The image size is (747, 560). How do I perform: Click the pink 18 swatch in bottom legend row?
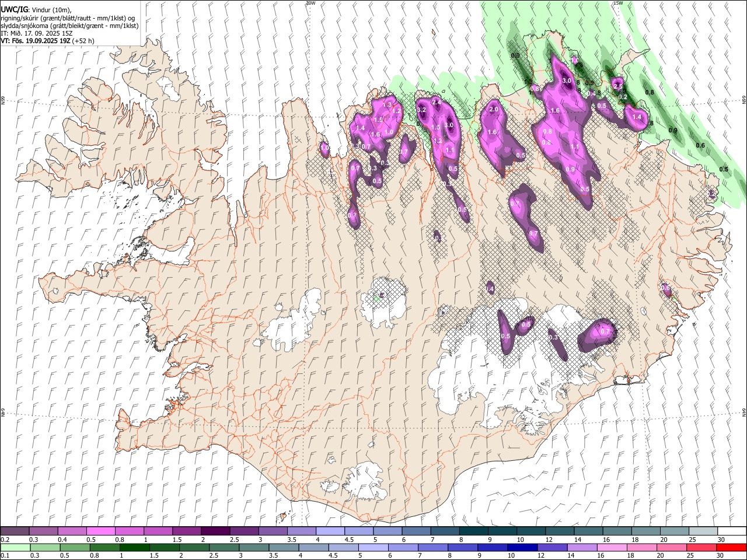(x=641, y=547)
